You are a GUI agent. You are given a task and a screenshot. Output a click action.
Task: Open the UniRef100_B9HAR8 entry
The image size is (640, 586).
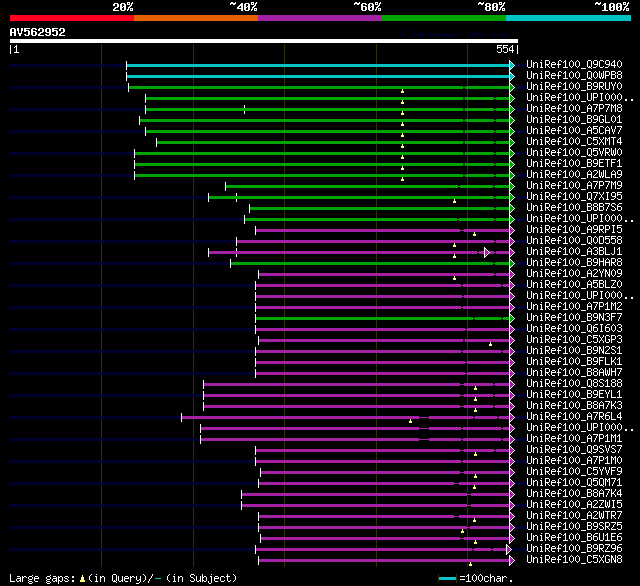(x=574, y=263)
